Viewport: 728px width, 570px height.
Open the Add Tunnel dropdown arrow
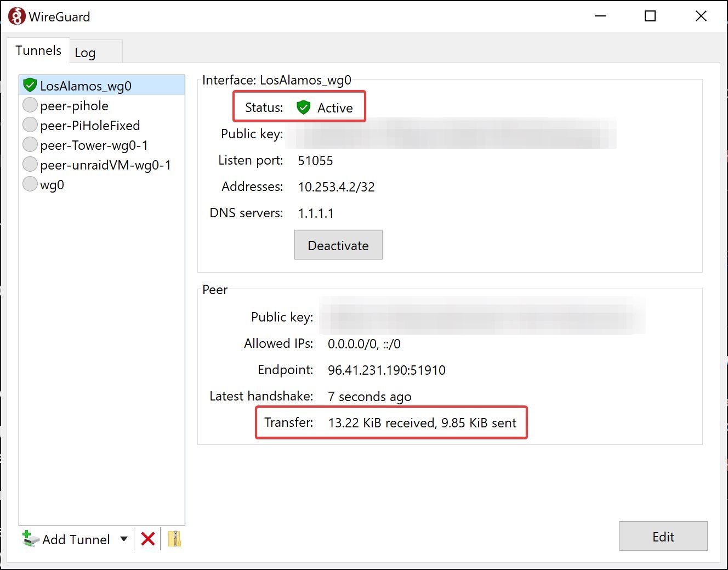[x=124, y=539]
